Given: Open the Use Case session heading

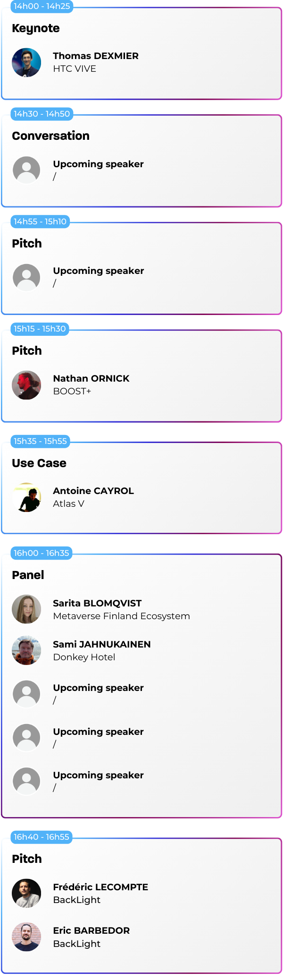Looking at the screenshot, I should [39, 463].
